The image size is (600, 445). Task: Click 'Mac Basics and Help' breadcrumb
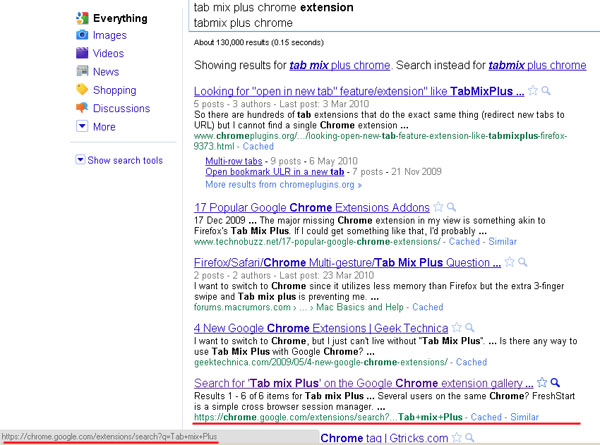360,307
